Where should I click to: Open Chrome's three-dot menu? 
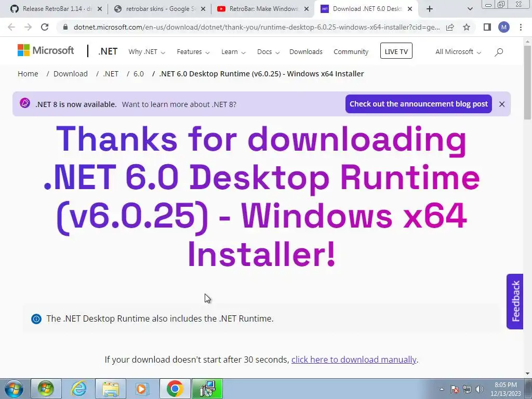521,27
